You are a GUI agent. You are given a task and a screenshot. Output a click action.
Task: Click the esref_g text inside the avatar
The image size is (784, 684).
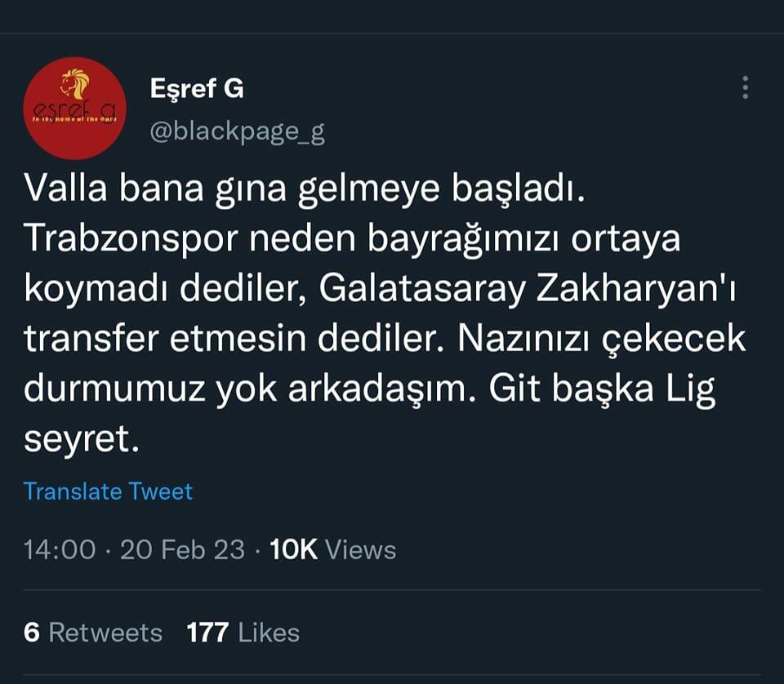click(75, 109)
